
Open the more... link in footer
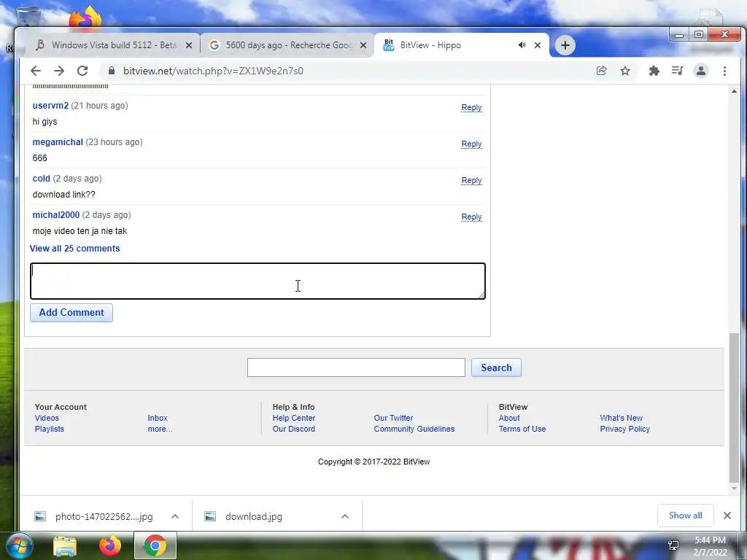[160, 429]
